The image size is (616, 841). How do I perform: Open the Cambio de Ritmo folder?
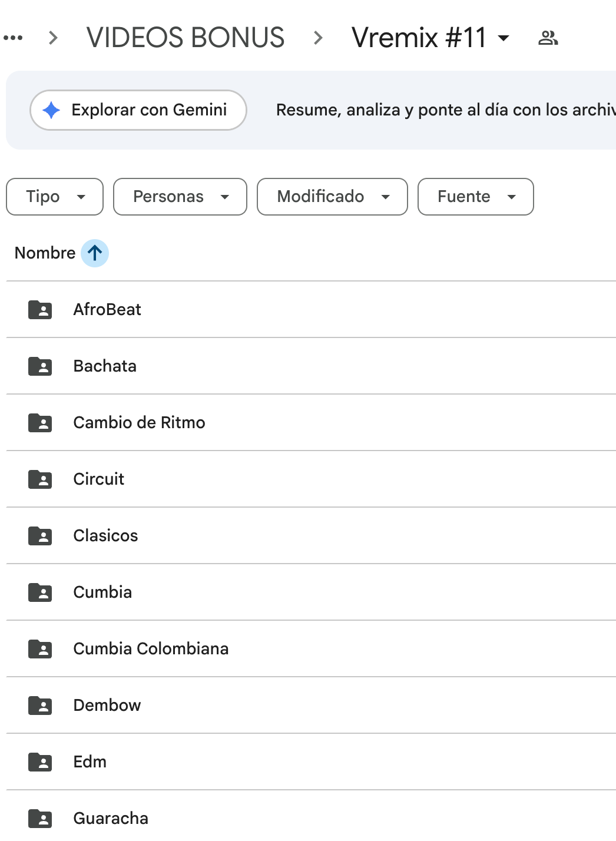(x=139, y=422)
